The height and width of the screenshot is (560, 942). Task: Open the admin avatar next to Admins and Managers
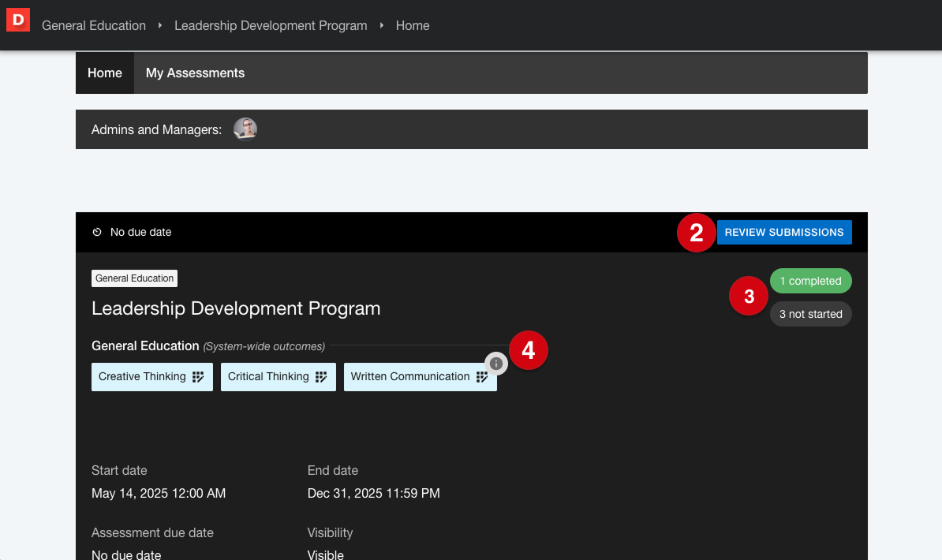coord(245,129)
